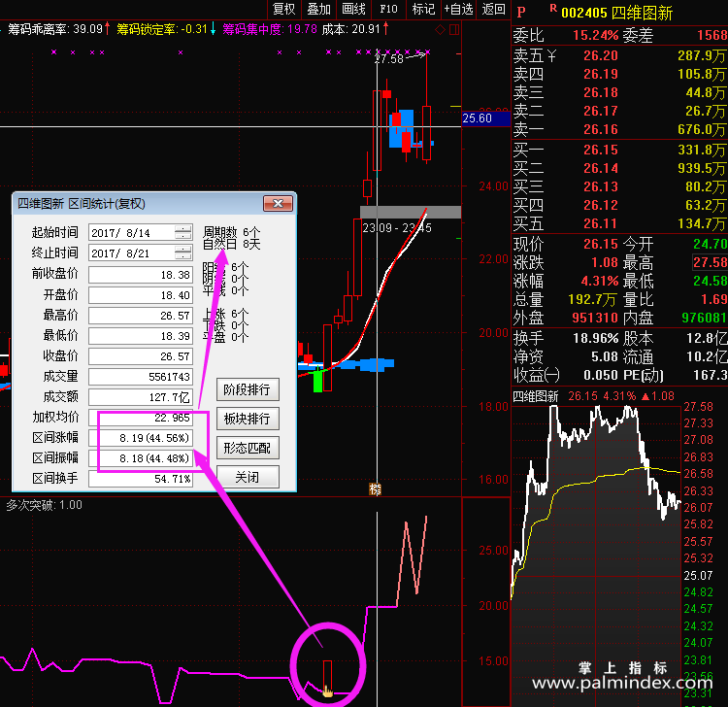Increase the 起始时间 date spinner
The image size is (728, 707).
[x=183, y=229]
